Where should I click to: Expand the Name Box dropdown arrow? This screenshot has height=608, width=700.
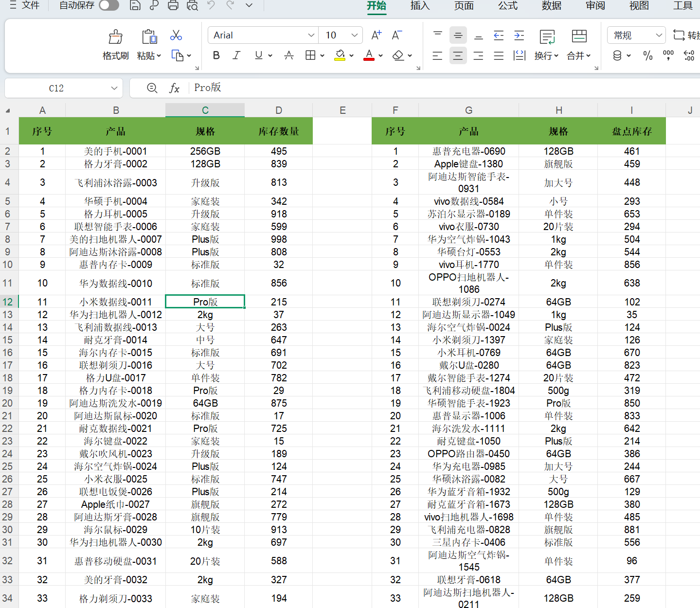114,88
